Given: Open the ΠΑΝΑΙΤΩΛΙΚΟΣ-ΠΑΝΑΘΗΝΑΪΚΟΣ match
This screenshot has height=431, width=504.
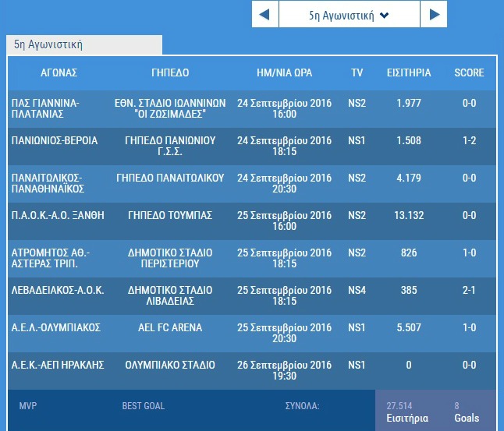Looking at the screenshot, I should [48, 183].
